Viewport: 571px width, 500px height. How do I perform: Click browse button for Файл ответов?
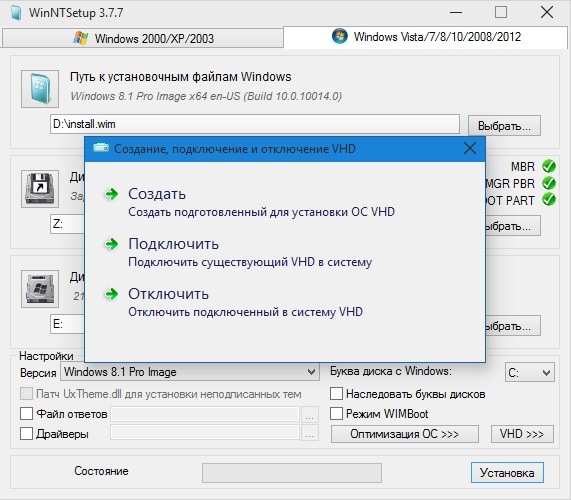click(x=310, y=414)
